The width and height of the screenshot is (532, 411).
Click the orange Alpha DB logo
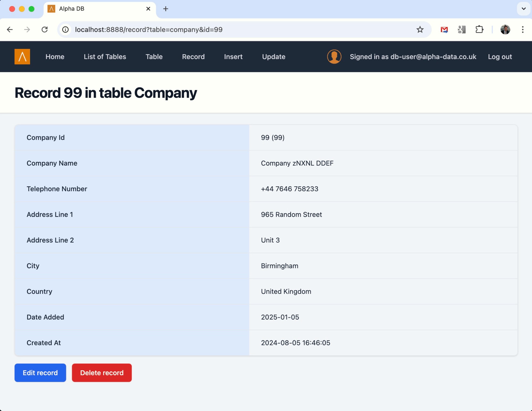pyautogui.click(x=22, y=57)
